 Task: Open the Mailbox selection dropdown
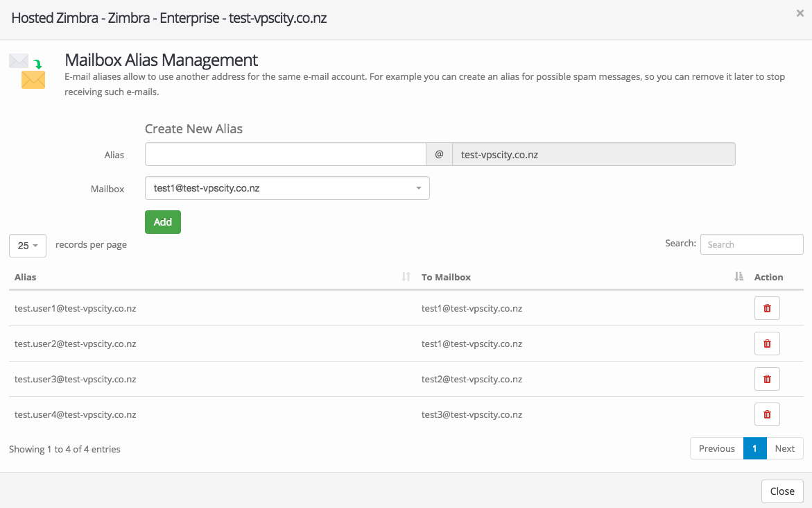click(x=287, y=188)
